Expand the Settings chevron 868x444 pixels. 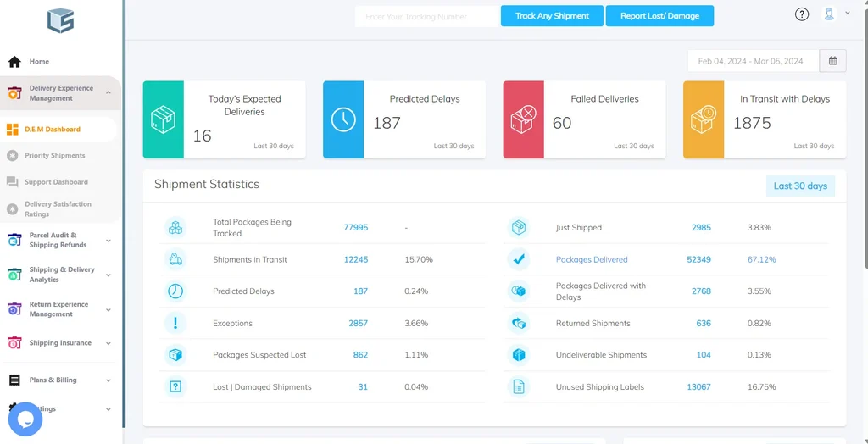[x=108, y=409]
